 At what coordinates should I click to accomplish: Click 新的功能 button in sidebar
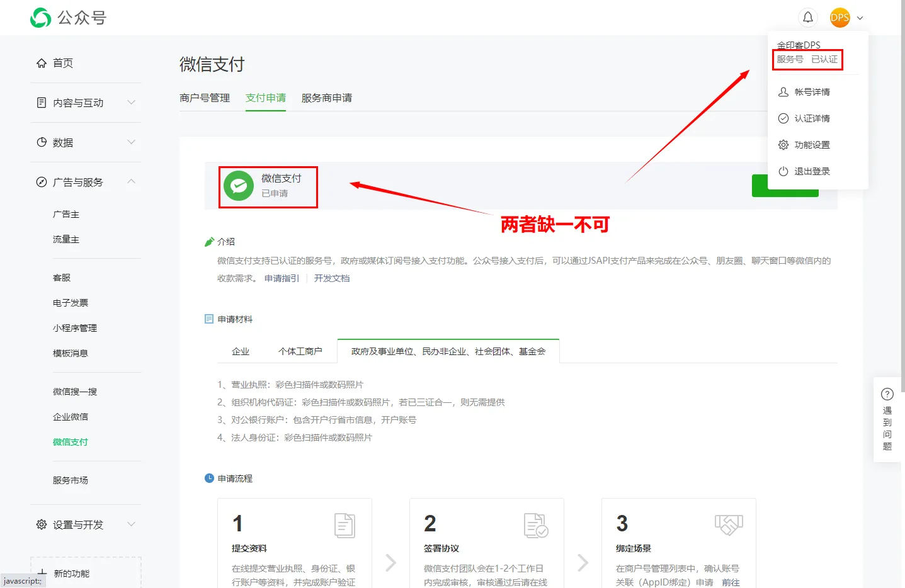point(86,573)
